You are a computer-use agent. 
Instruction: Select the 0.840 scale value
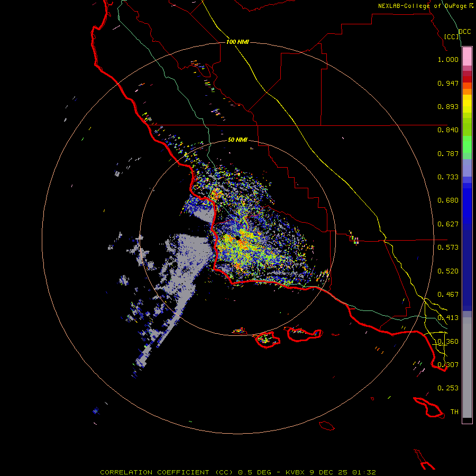pyautogui.click(x=448, y=130)
